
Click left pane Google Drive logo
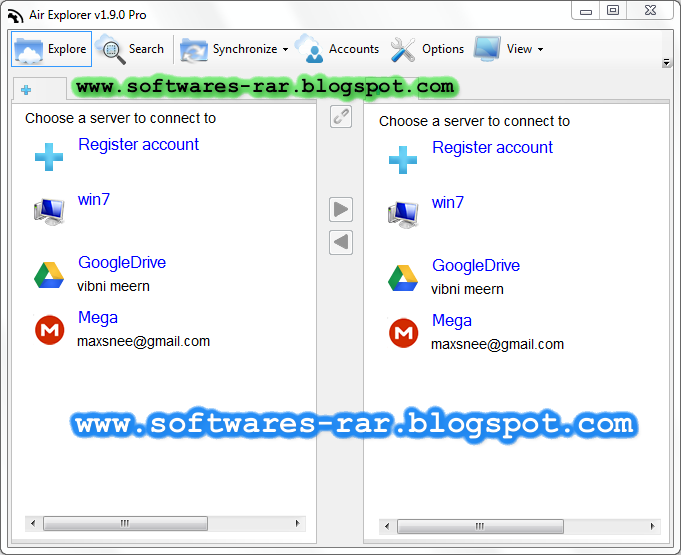click(x=49, y=275)
